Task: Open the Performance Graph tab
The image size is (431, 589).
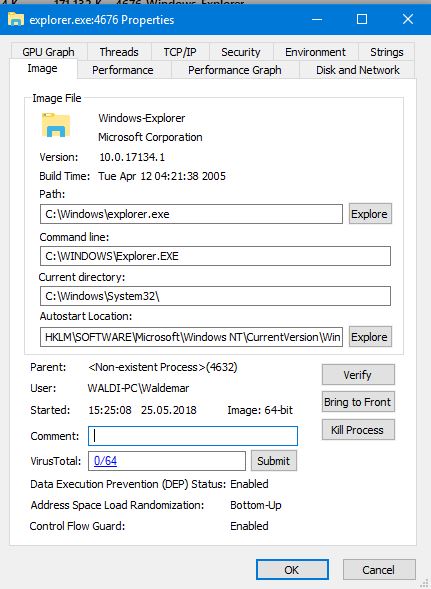Action: click(x=235, y=70)
